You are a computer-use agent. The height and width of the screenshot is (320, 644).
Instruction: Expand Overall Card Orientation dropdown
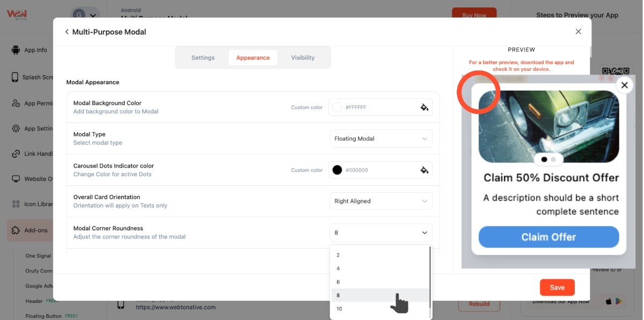tap(380, 201)
